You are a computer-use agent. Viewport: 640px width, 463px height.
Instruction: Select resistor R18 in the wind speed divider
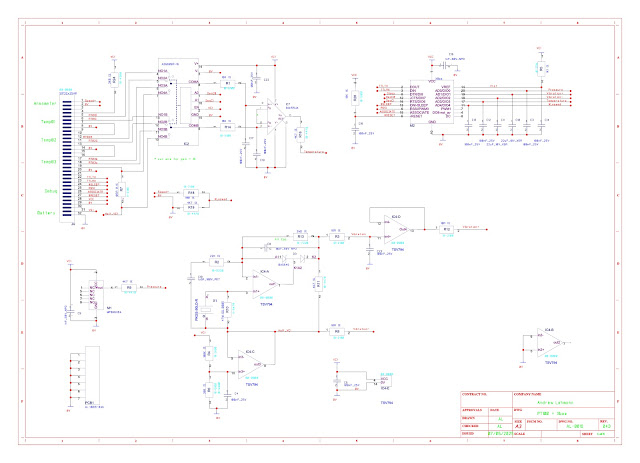pyautogui.click(x=191, y=193)
